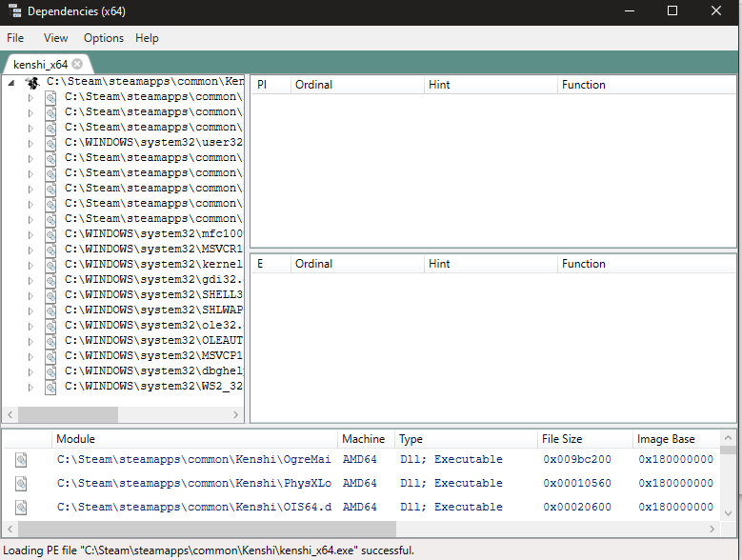This screenshot has width=742, height=560.
Task: Click the Function header in exports list
Action: (647, 264)
